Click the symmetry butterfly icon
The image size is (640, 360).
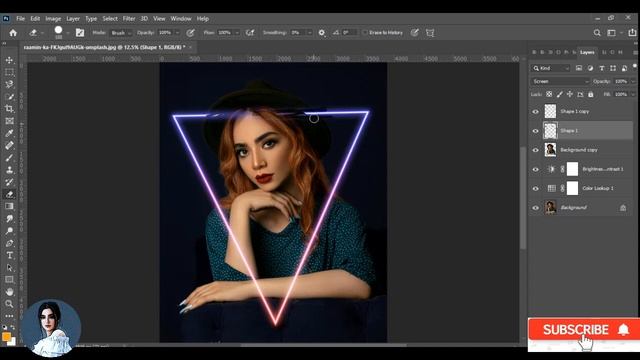[x=430, y=33]
